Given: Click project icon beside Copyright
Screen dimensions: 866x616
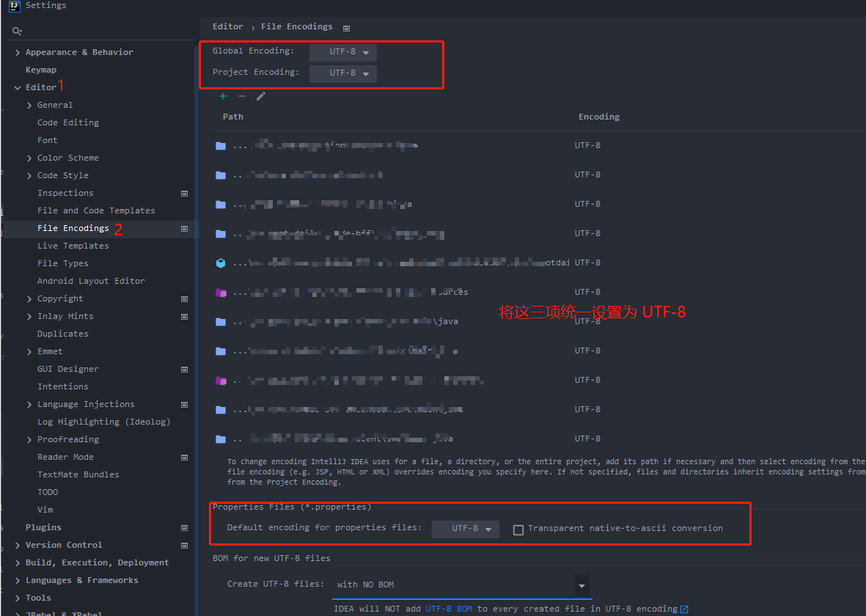Looking at the screenshot, I should tap(185, 299).
